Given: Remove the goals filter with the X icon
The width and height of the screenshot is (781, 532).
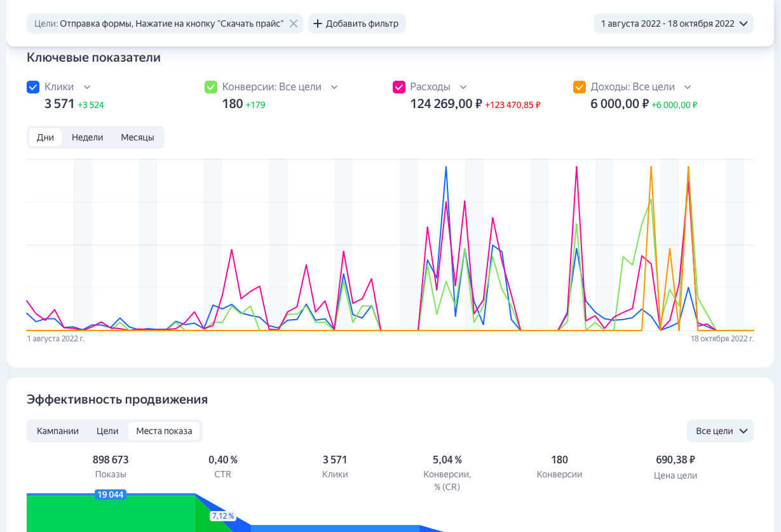Looking at the screenshot, I should pos(294,24).
